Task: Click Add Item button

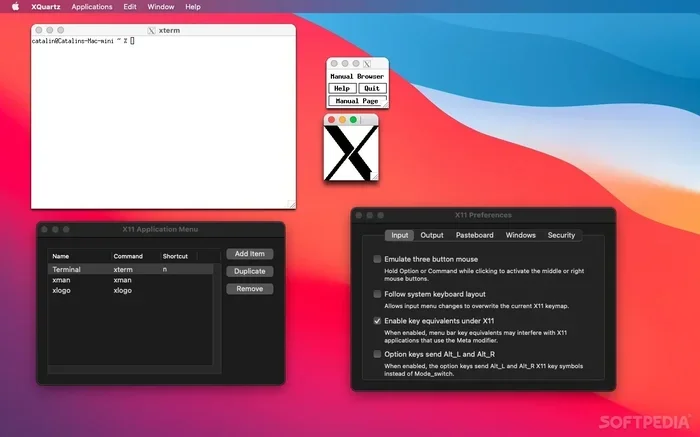Action: (250, 254)
